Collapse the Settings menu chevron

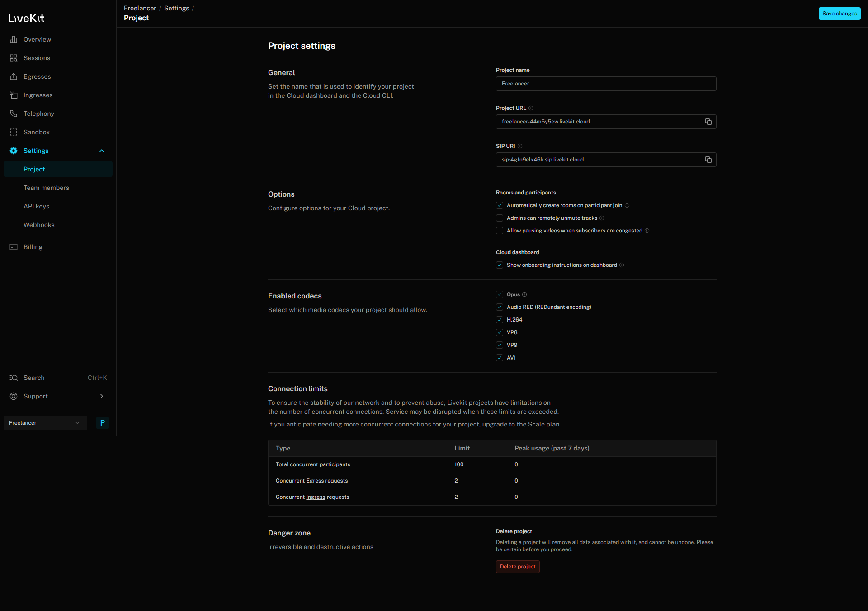(x=102, y=151)
